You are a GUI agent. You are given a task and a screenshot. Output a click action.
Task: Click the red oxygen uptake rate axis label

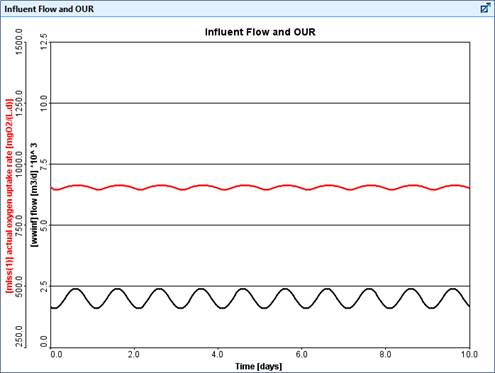(10, 196)
